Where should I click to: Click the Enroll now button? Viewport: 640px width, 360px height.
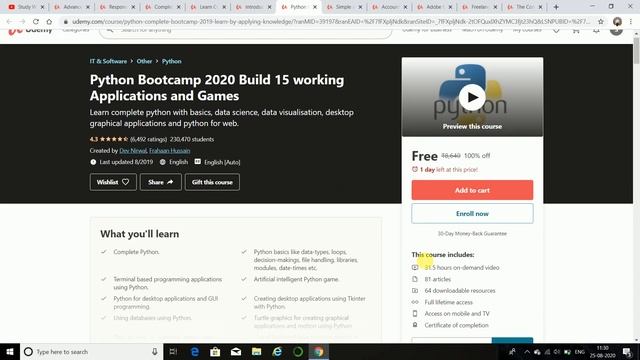472,213
